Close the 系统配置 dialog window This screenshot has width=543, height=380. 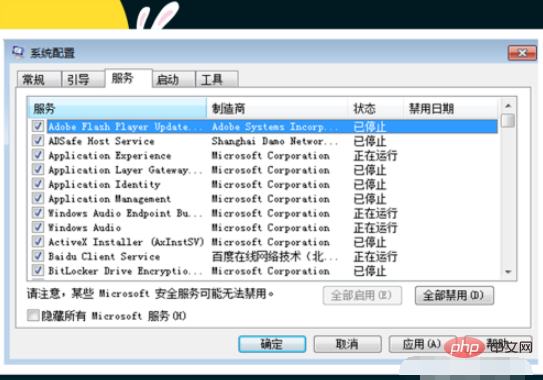tap(522, 53)
